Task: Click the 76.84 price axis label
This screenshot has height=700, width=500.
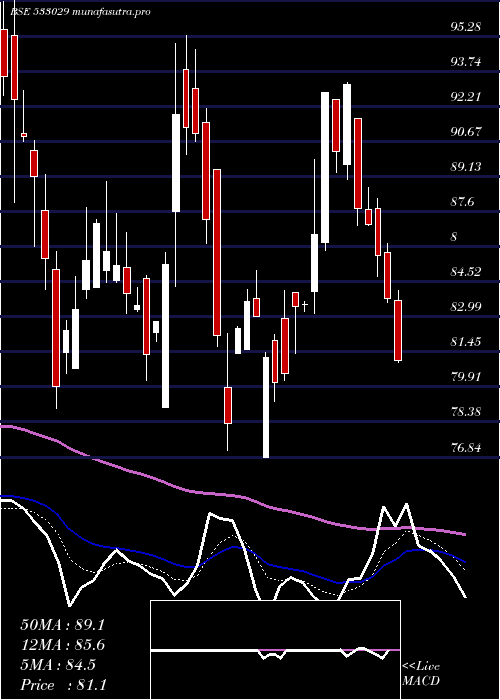Action: [466, 446]
